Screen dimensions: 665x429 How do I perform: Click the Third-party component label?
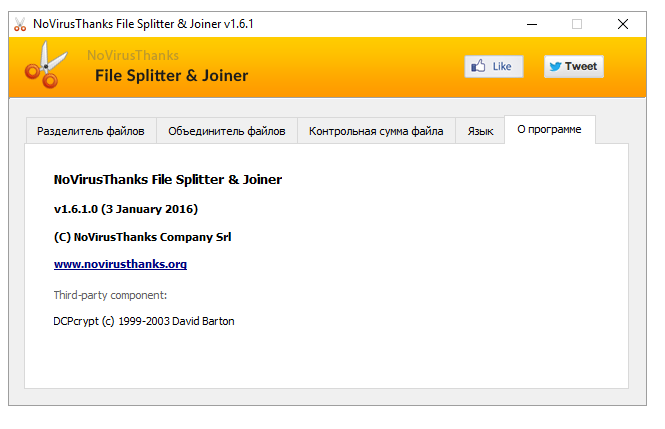110,295
